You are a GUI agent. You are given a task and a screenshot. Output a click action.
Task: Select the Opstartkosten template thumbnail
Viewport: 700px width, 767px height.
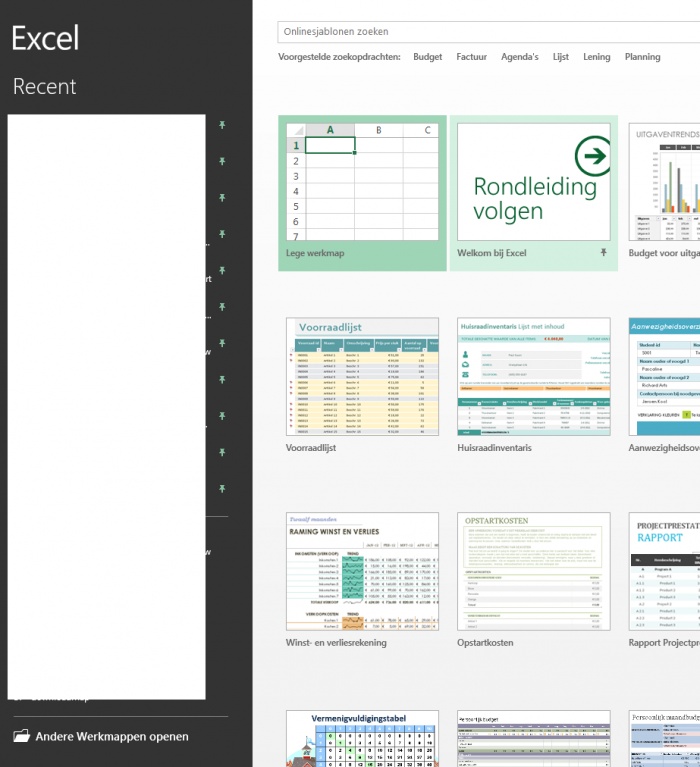point(534,571)
